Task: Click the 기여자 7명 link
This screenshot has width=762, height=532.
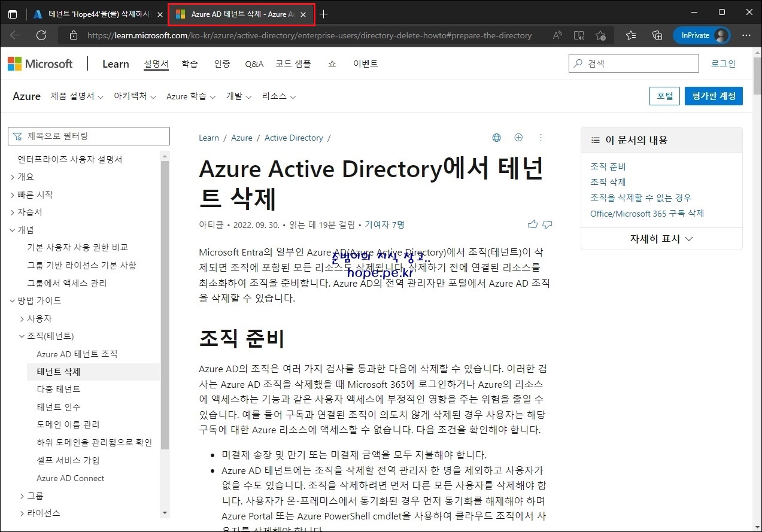Action: click(x=384, y=225)
